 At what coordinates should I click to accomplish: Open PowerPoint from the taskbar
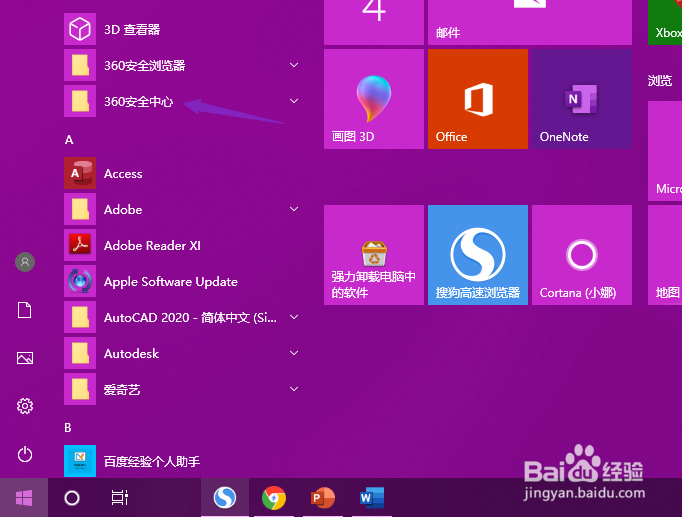tap(323, 497)
